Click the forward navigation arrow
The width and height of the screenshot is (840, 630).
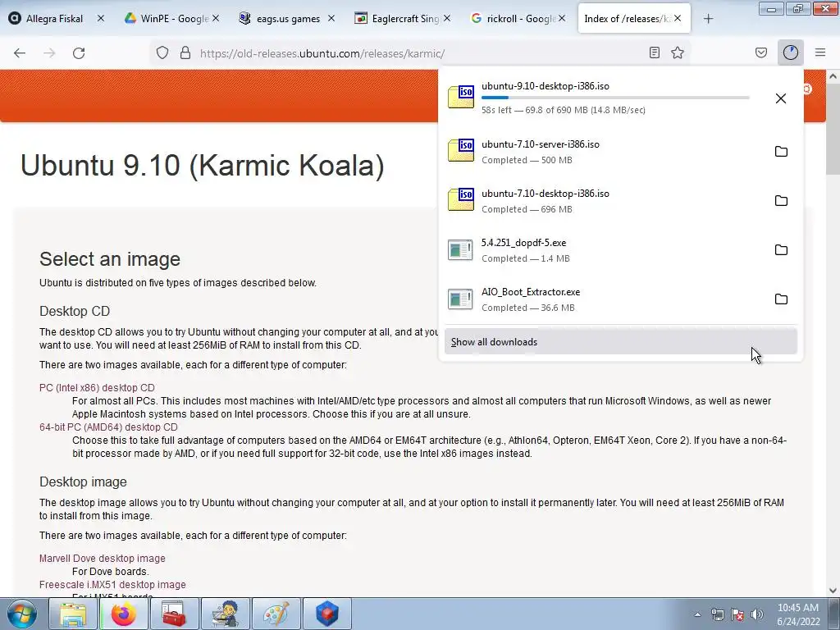coord(49,53)
